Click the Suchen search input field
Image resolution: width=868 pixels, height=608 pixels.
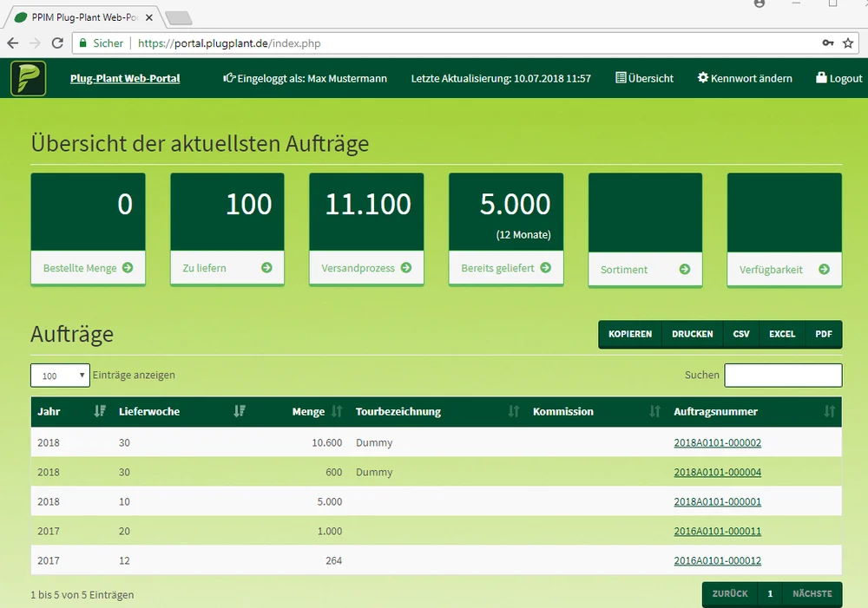(x=783, y=375)
